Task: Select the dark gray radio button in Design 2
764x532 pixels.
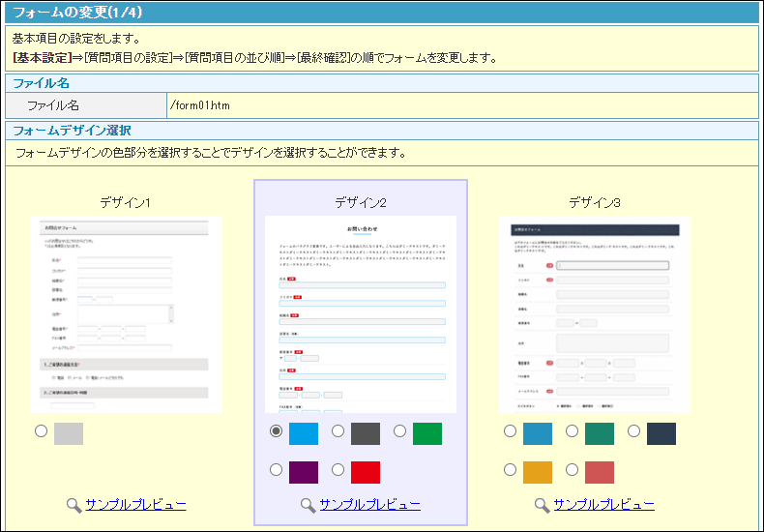Action: click(x=338, y=431)
